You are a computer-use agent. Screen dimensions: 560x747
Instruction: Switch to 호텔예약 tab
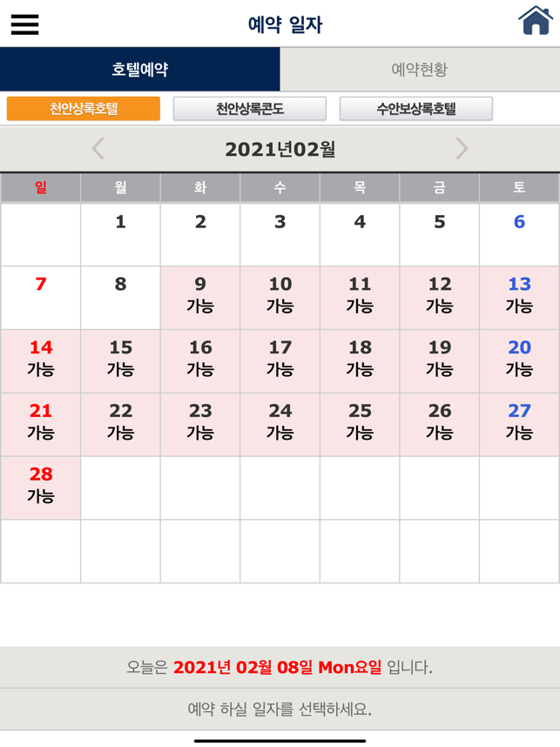139,69
